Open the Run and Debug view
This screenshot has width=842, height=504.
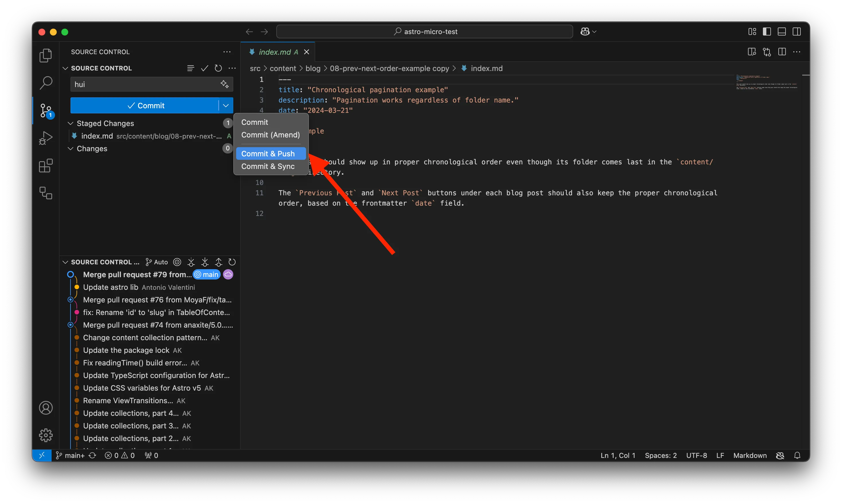click(46, 138)
